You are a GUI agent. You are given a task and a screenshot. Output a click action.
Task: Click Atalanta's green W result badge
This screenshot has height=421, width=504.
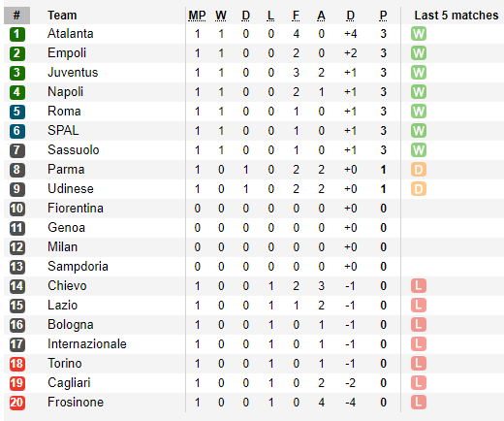click(x=419, y=34)
